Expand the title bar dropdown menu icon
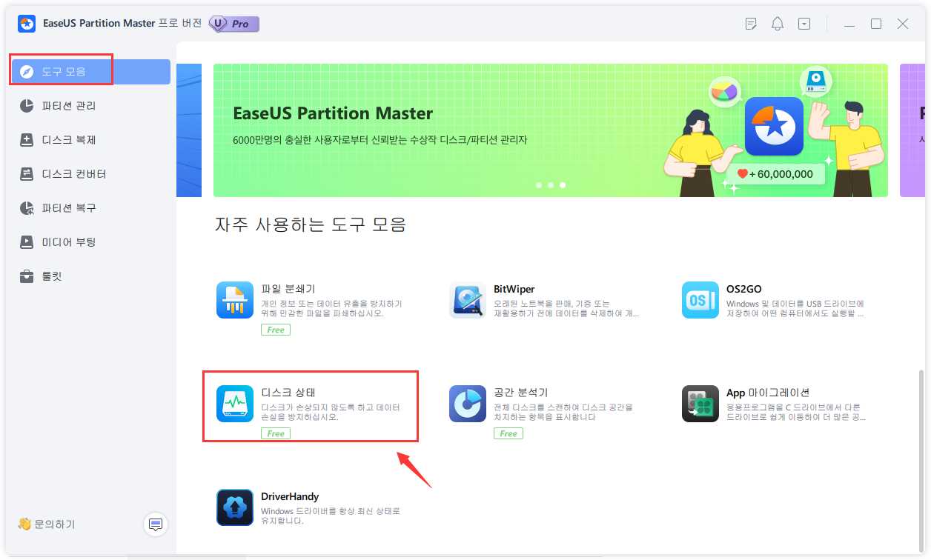 click(x=804, y=24)
